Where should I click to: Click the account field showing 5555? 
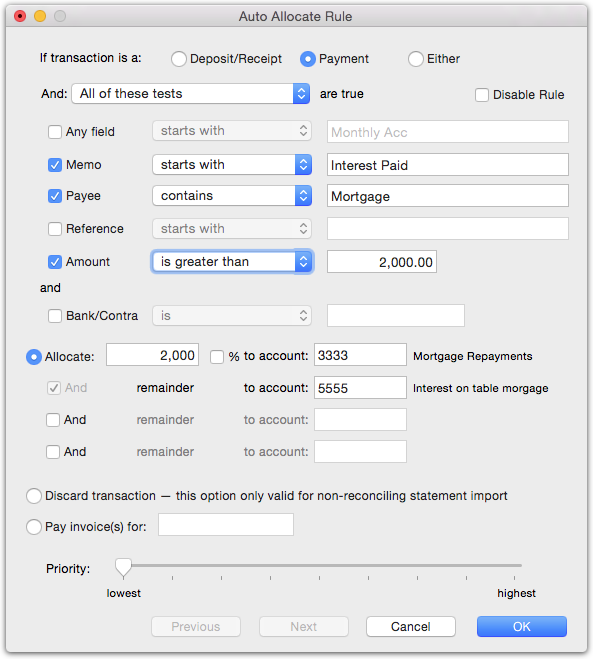(x=360, y=387)
